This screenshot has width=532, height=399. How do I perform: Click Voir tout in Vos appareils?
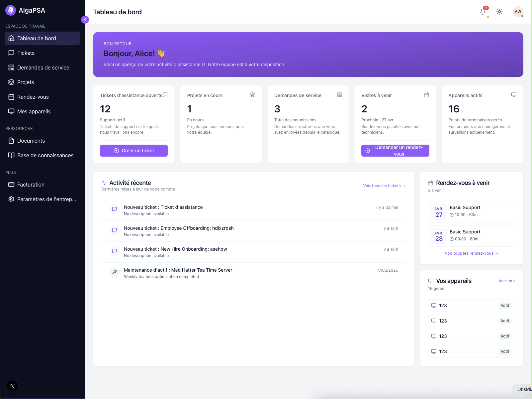[507, 281]
